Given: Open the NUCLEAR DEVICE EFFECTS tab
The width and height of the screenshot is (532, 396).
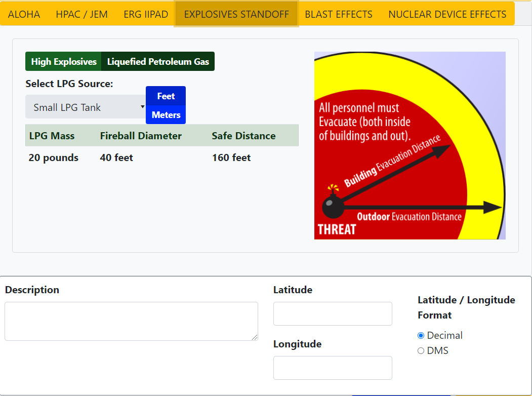Looking at the screenshot, I should [447, 14].
